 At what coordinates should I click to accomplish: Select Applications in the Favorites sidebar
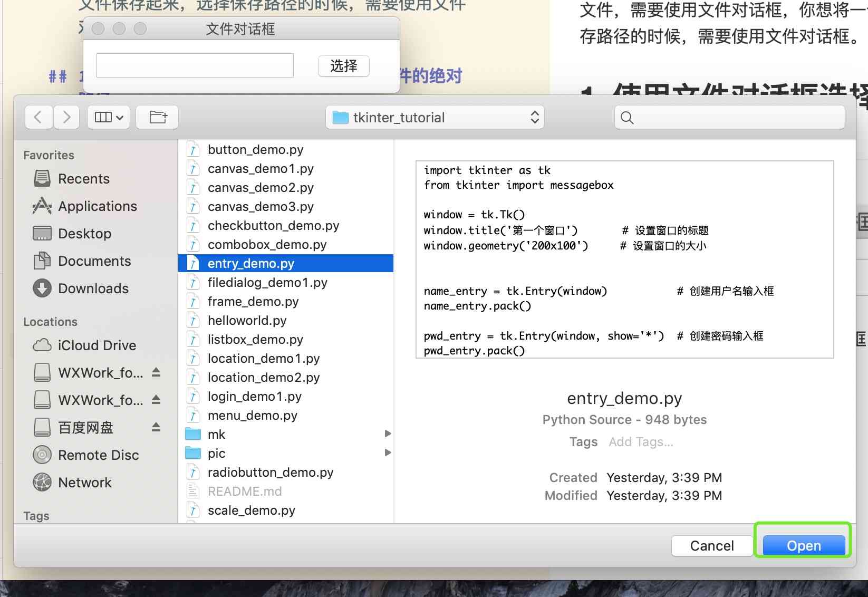click(x=97, y=206)
